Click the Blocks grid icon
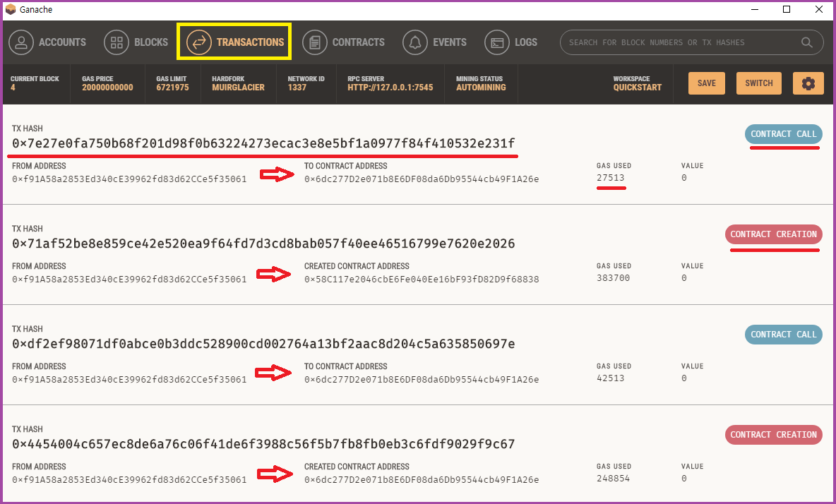836x504 pixels. 117,42
